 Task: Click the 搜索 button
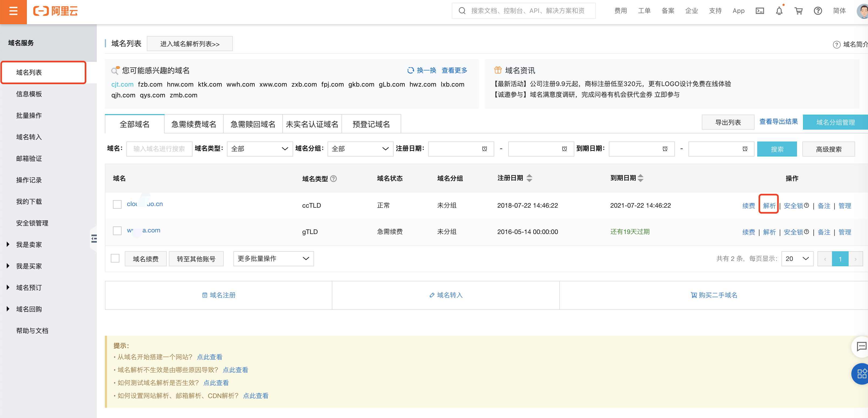pos(777,149)
